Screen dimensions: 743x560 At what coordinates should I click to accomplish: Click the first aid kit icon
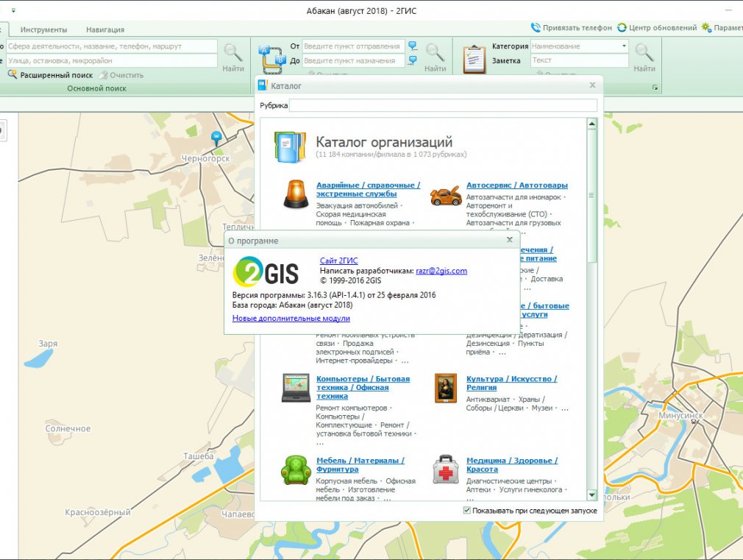pyautogui.click(x=445, y=469)
